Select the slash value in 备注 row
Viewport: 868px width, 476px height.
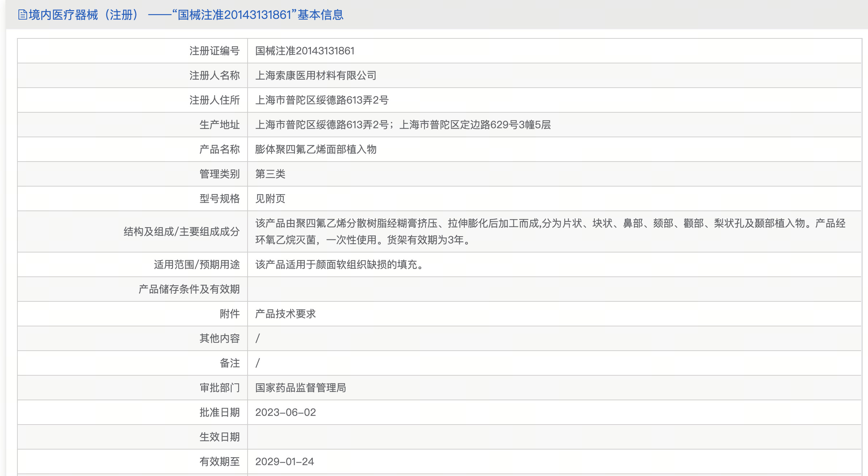click(x=257, y=363)
